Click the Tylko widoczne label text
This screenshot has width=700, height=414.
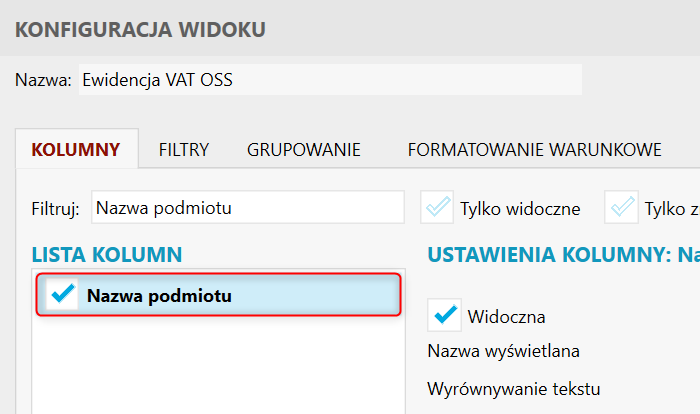click(x=520, y=208)
